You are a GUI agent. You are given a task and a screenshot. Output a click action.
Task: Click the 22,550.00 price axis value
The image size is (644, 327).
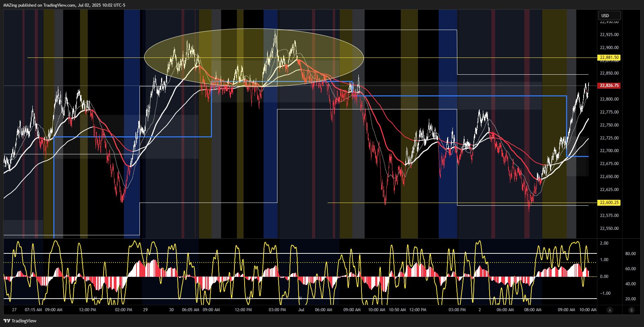[x=609, y=229]
